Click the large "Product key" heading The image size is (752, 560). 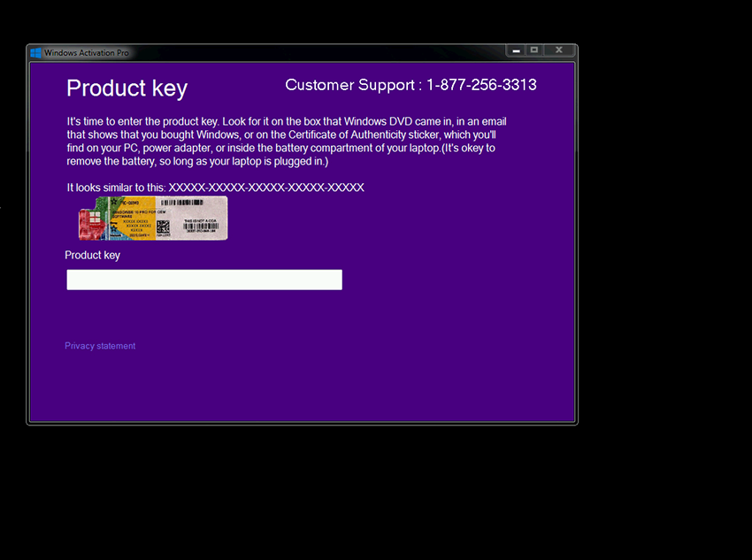pos(127,88)
